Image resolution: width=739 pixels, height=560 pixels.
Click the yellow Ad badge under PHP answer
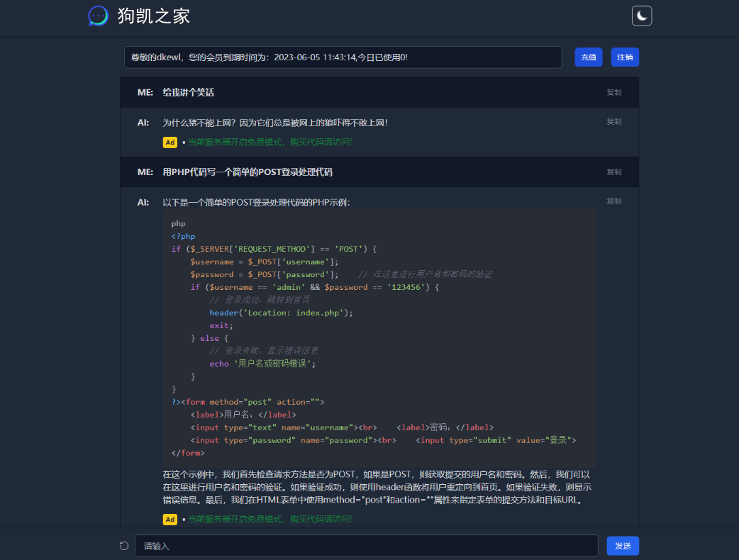point(170,520)
